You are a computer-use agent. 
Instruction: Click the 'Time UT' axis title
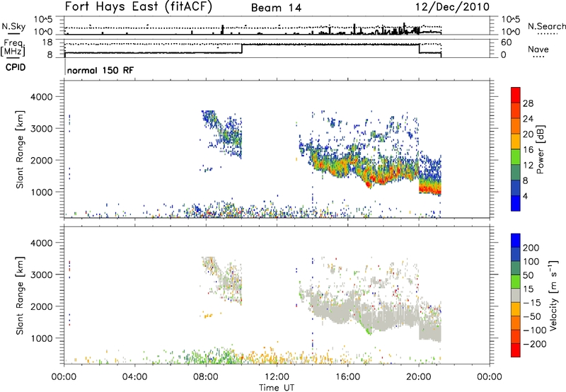pos(277,387)
